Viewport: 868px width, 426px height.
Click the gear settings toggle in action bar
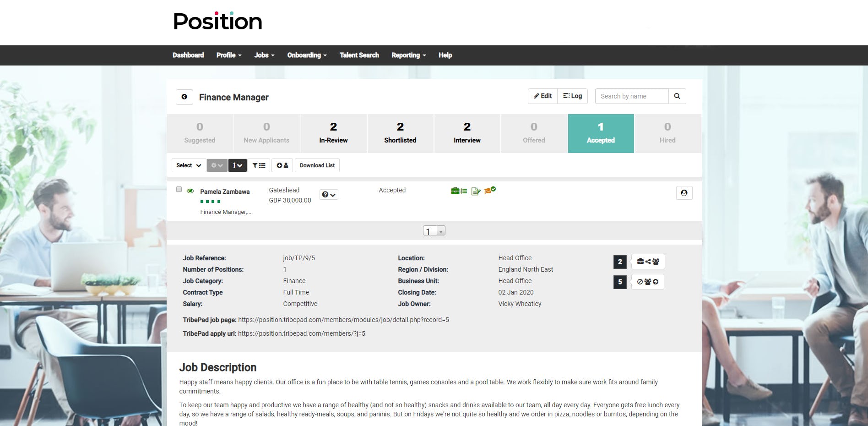(x=217, y=165)
